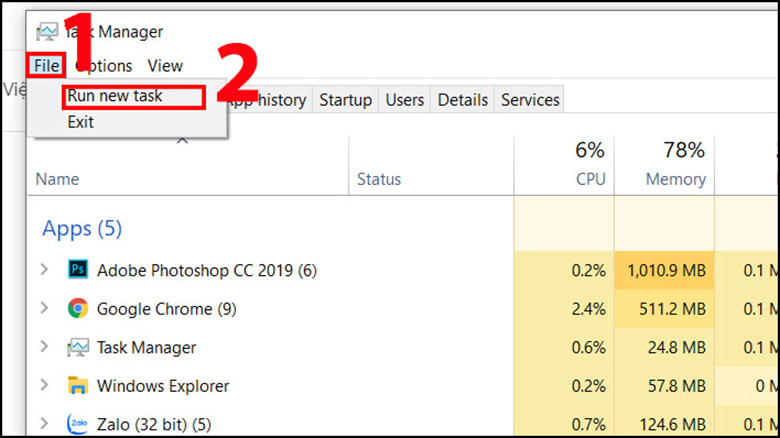Expand the Adobe Photoshop CC 2019 process group
780x438 pixels.
tap(43, 270)
